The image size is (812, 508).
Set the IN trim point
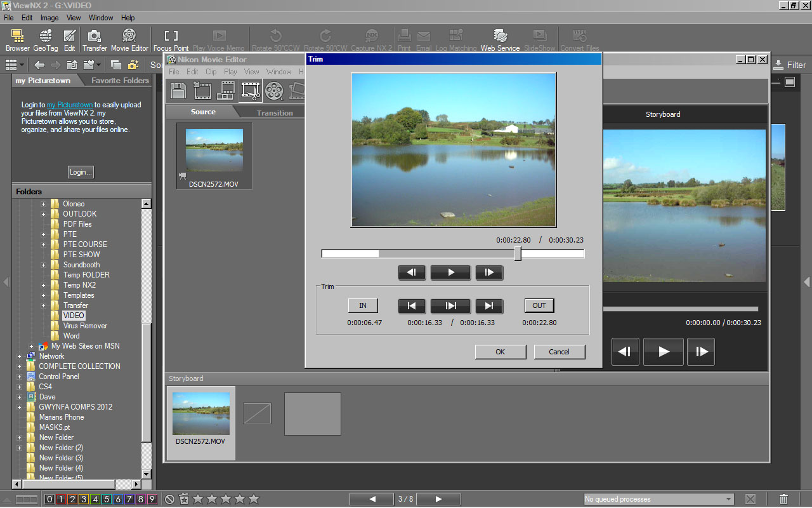pos(363,305)
